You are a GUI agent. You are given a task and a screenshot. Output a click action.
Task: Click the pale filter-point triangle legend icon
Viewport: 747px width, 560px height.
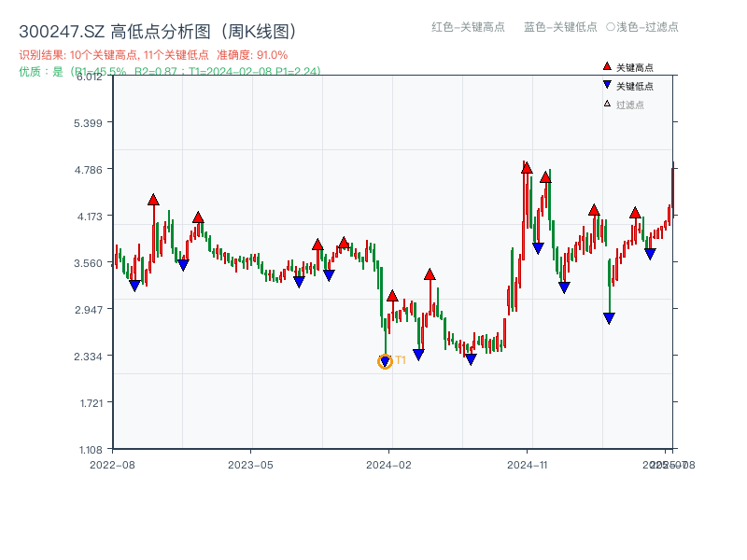click(x=607, y=104)
